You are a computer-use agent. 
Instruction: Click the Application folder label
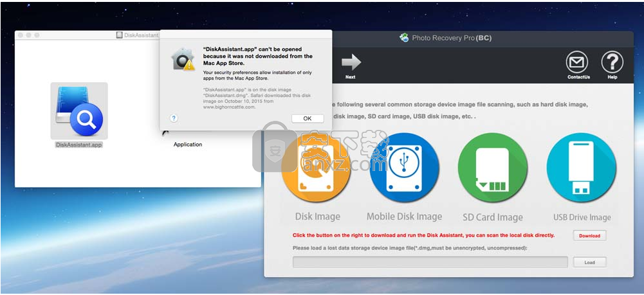[x=188, y=145]
